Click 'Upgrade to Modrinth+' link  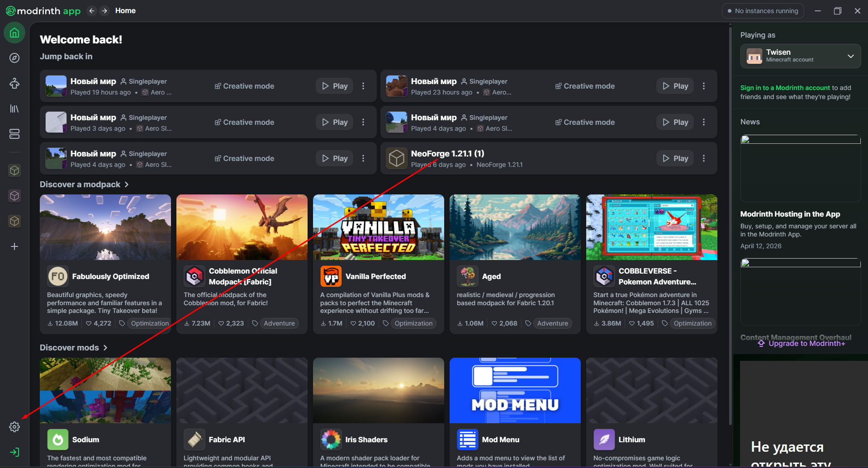pos(802,344)
